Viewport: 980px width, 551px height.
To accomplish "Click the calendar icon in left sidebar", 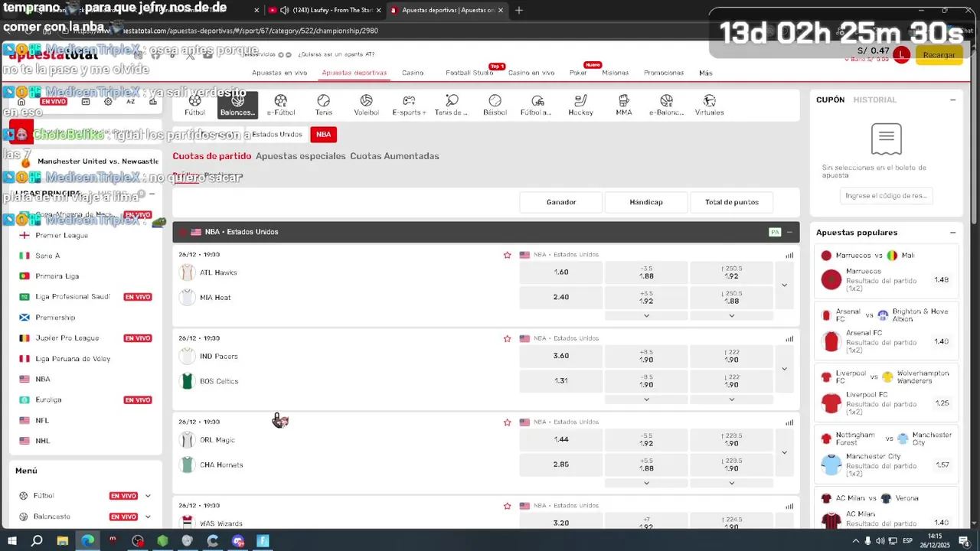I will tap(86, 101).
